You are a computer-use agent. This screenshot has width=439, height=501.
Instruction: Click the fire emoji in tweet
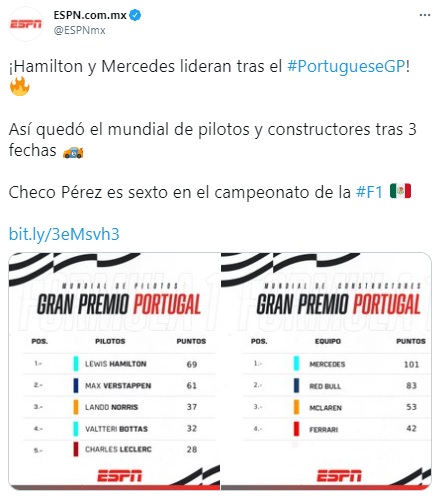[x=20, y=86]
